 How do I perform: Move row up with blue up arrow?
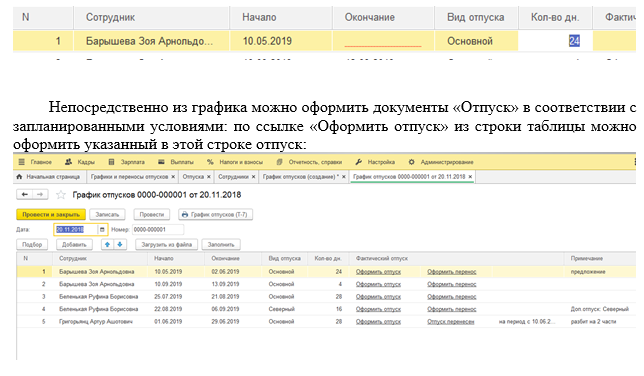(x=107, y=245)
